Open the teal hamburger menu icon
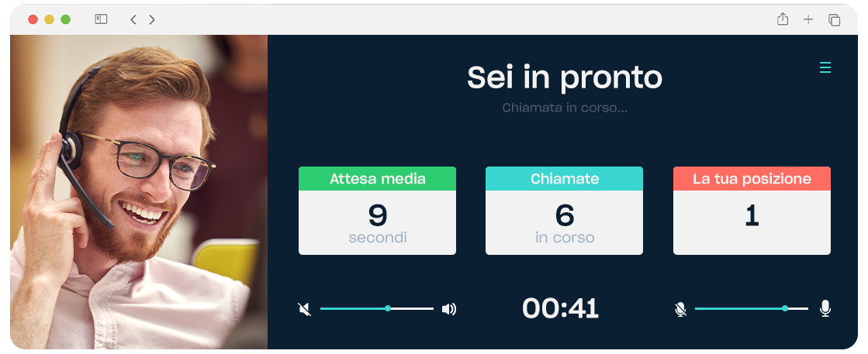The image size is (868, 354). [825, 67]
